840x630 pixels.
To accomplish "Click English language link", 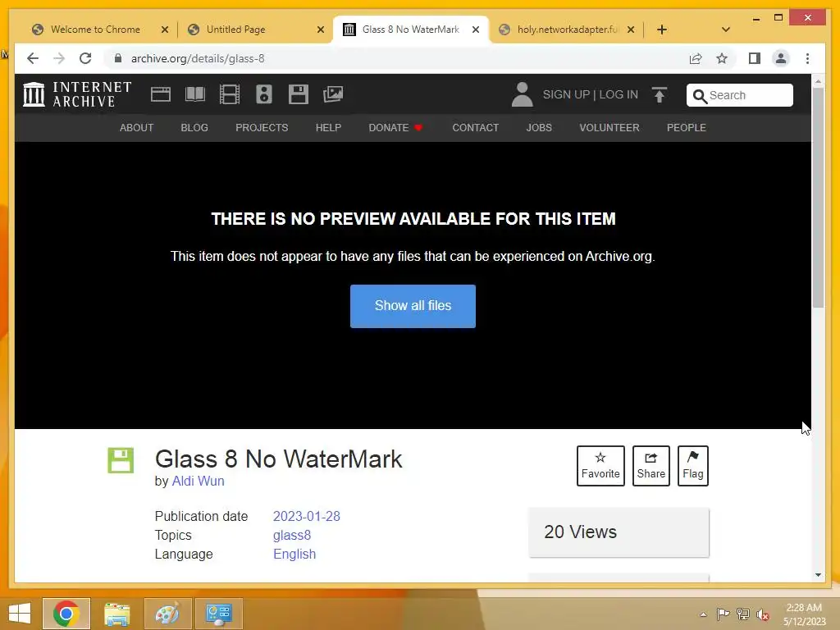I will click(x=294, y=554).
